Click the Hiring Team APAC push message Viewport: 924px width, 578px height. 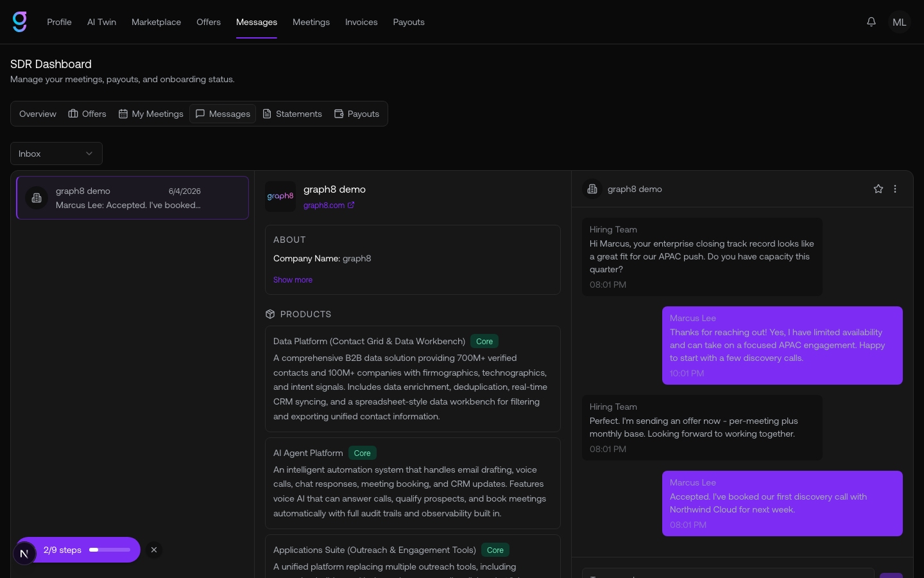[x=702, y=257]
